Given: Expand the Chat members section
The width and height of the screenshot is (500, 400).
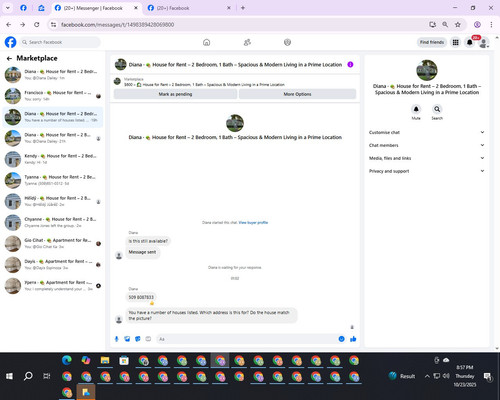Looking at the screenshot, I should pos(426,145).
